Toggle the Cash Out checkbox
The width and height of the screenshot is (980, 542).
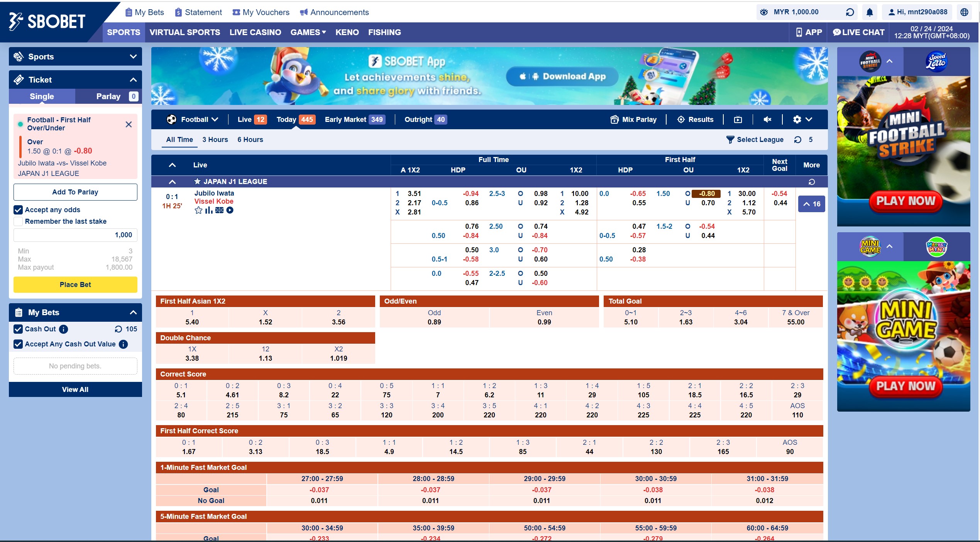pos(18,329)
